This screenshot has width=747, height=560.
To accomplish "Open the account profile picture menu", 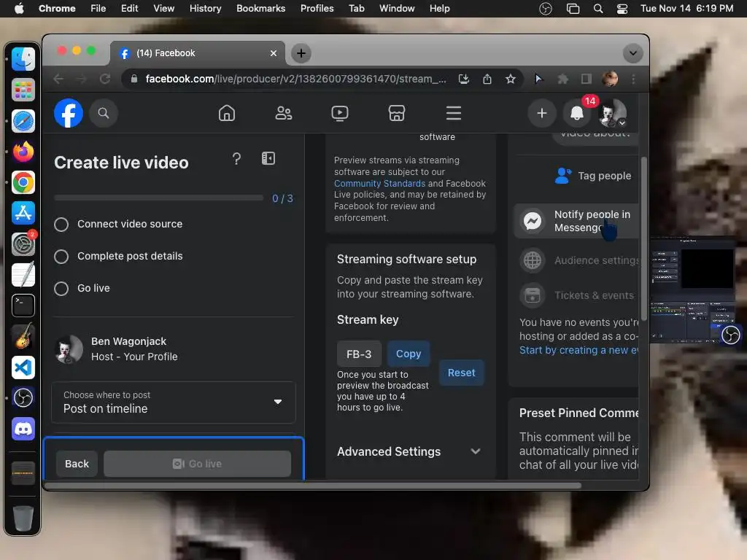I will pyautogui.click(x=612, y=113).
